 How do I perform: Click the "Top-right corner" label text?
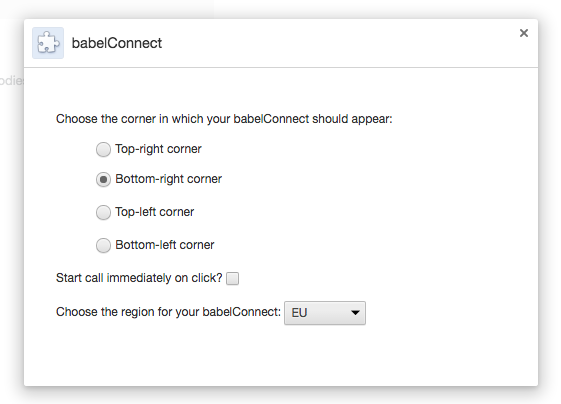pyautogui.click(x=158, y=149)
